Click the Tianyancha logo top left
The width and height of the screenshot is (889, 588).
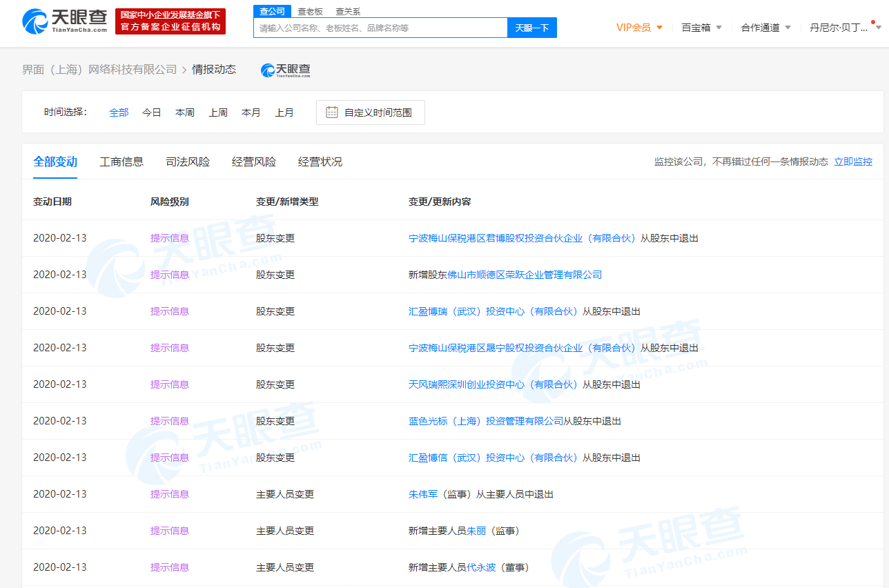[x=61, y=21]
